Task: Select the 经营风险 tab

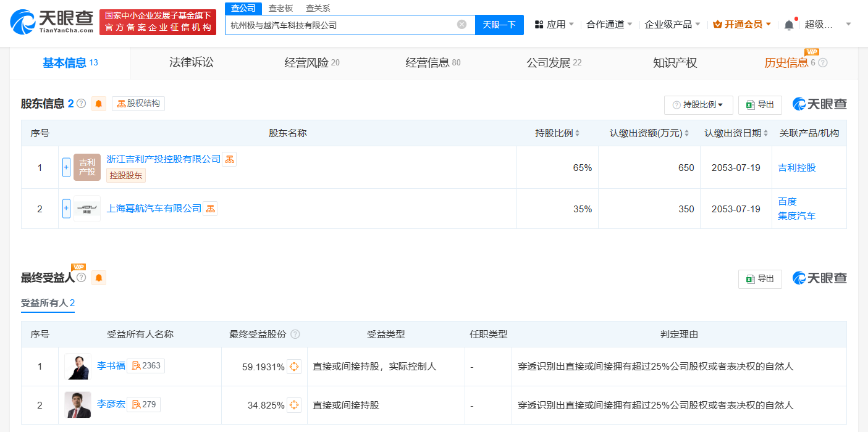Action: click(x=312, y=63)
